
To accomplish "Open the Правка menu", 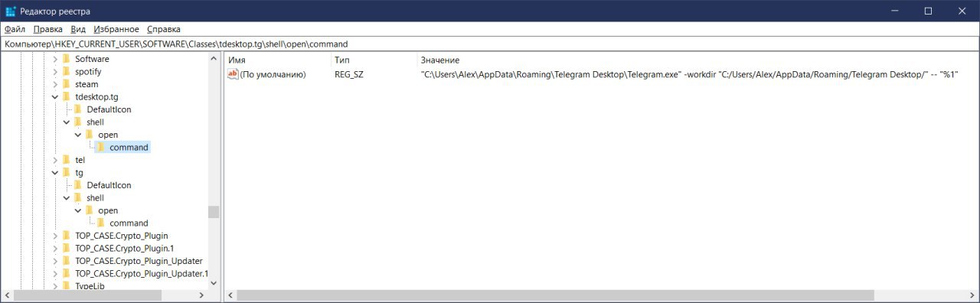I will click(48, 29).
